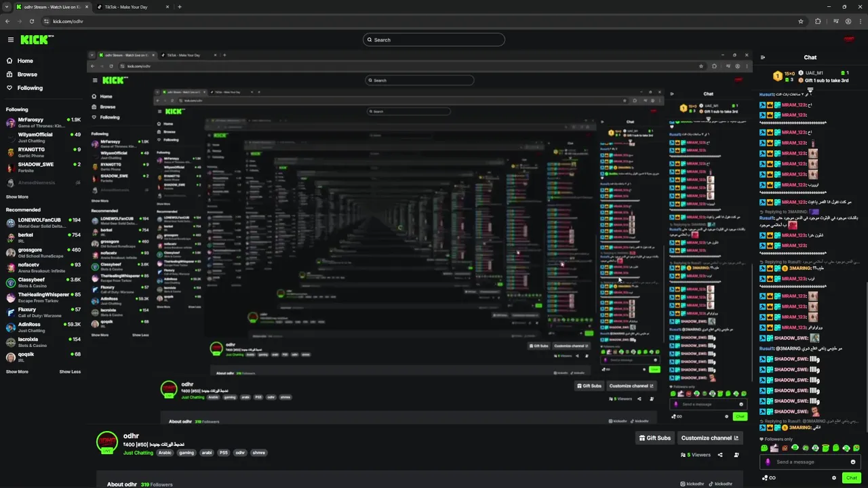Pick the first green emote
This screenshot has height=488, width=868.
pyautogui.click(x=764, y=448)
